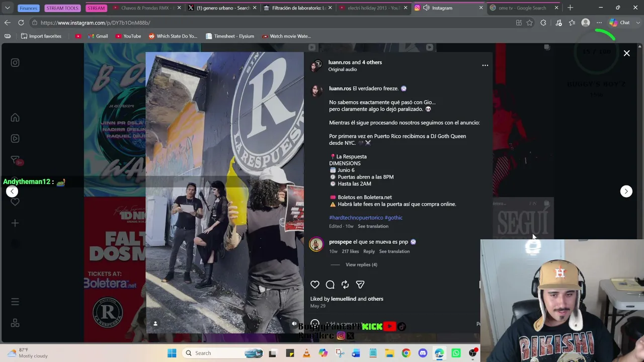Open prospepe profile avatar
644x362 pixels.
click(x=316, y=244)
